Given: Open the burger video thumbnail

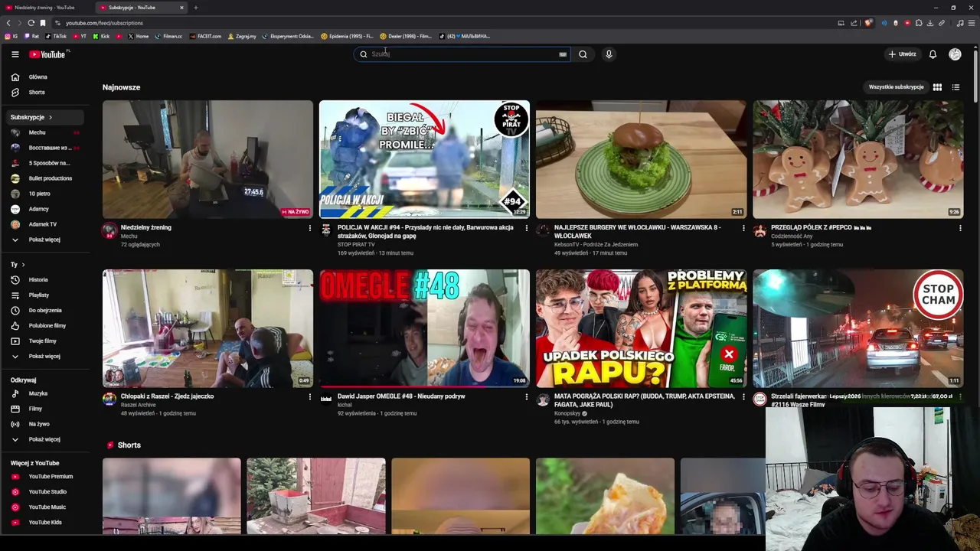Looking at the screenshot, I should (x=641, y=159).
